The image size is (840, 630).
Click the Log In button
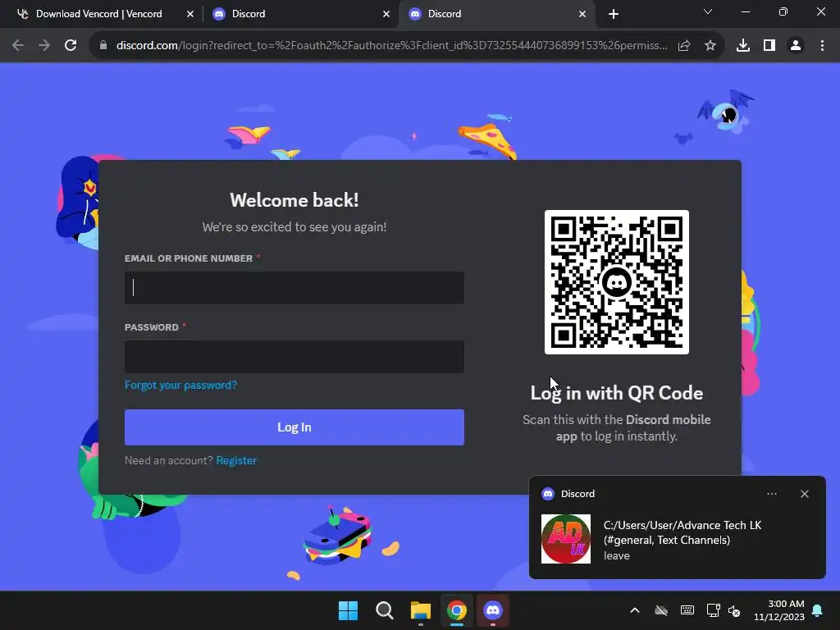coord(294,427)
